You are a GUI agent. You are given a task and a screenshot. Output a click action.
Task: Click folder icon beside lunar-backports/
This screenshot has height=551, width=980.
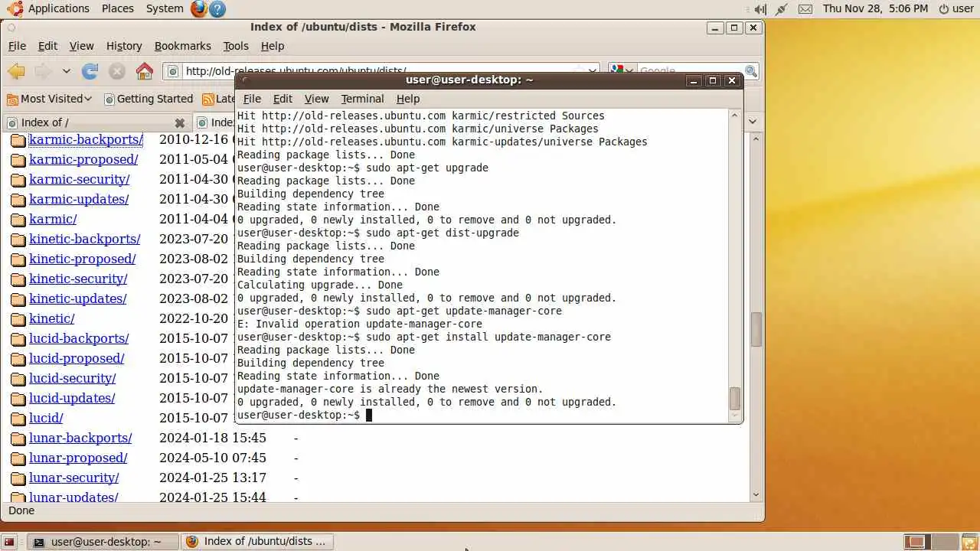point(18,439)
